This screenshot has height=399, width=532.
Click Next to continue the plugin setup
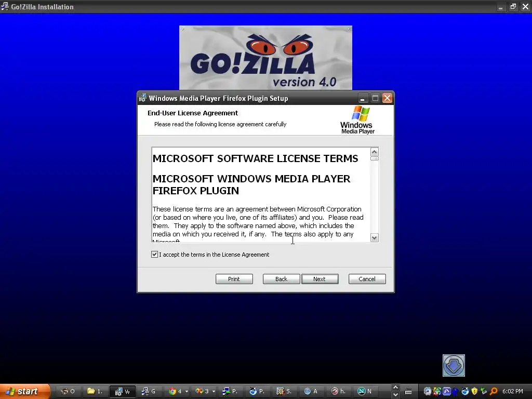point(320,279)
